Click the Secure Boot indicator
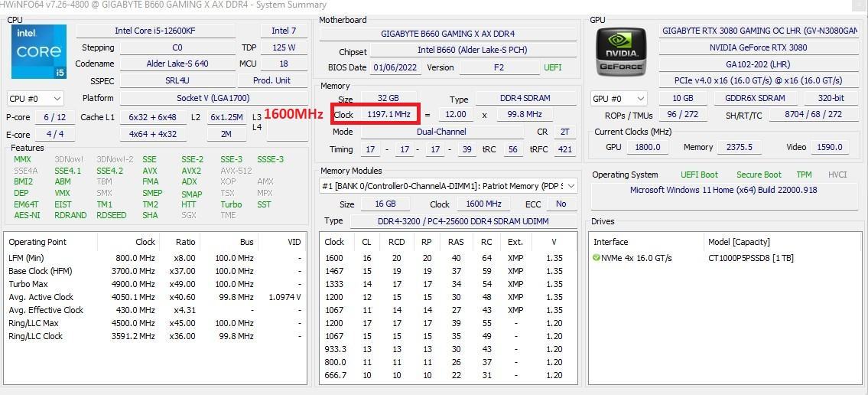 pos(759,175)
